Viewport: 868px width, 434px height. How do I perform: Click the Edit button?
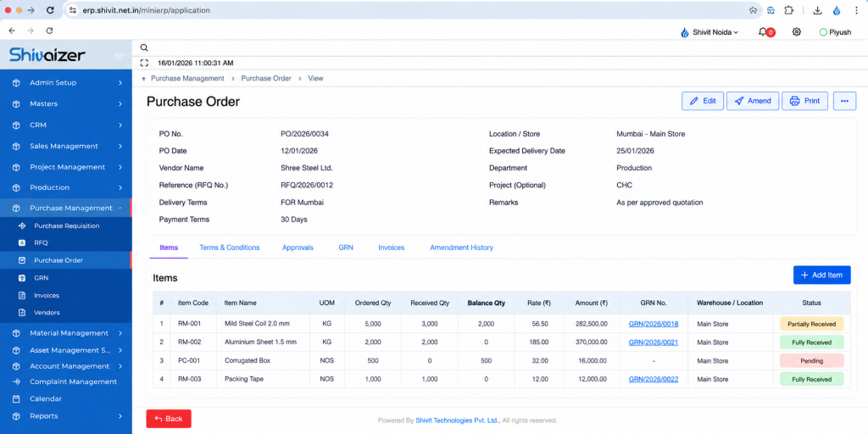tap(703, 102)
